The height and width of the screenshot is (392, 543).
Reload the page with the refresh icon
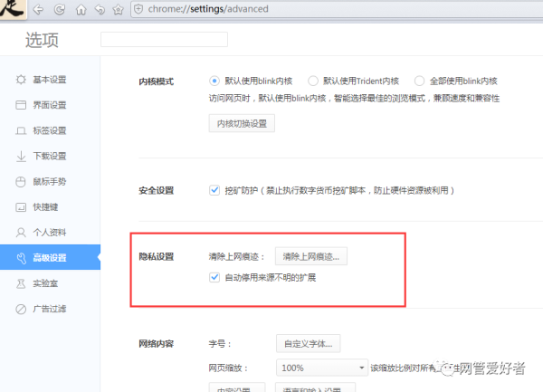pyautogui.click(x=60, y=10)
